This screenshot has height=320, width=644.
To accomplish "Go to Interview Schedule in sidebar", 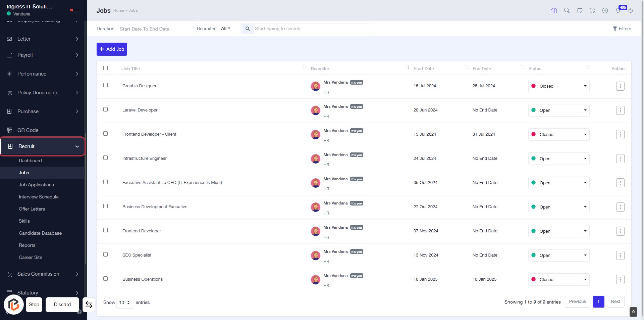I will 39,197.
